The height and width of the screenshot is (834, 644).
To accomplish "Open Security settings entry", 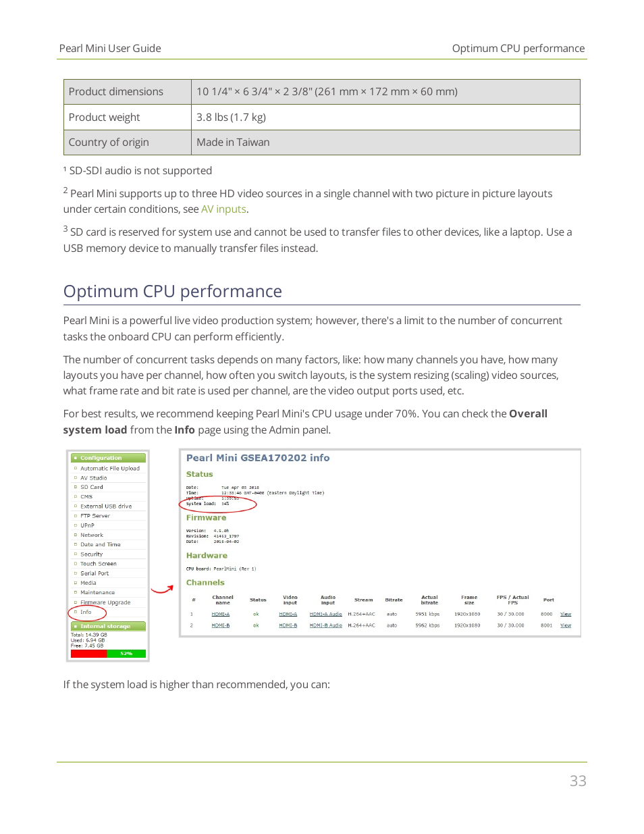I will [92, 554].
